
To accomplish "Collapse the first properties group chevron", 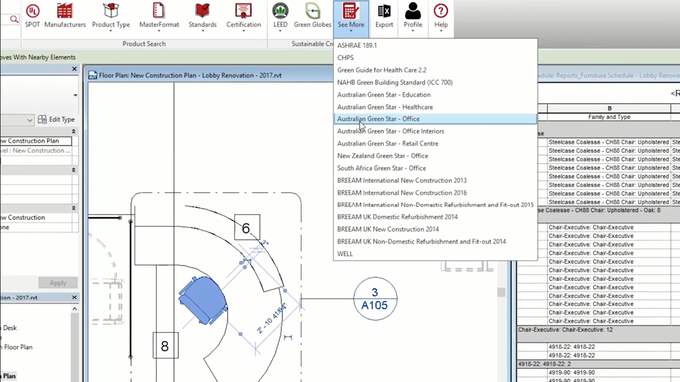I will [73, 131].
